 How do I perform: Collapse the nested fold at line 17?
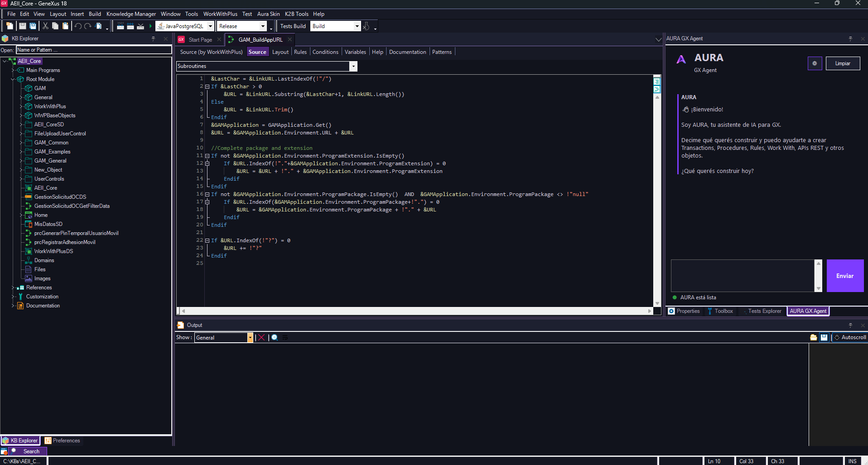pos(207,202)
